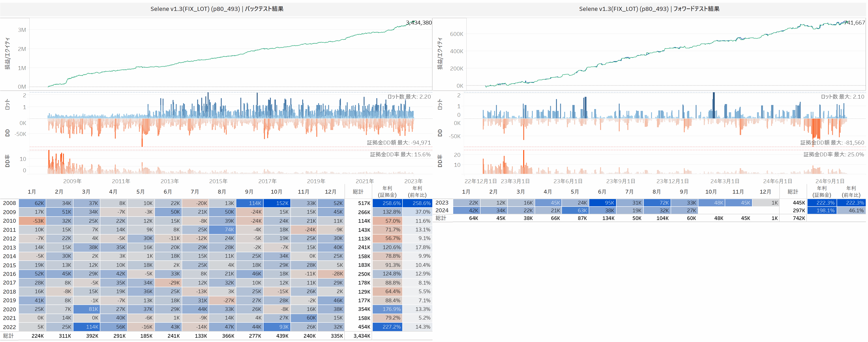The height and width of the screenshot is (342, 868).
Task: Click the 741,667 equity end label
Action: [854, 22]
